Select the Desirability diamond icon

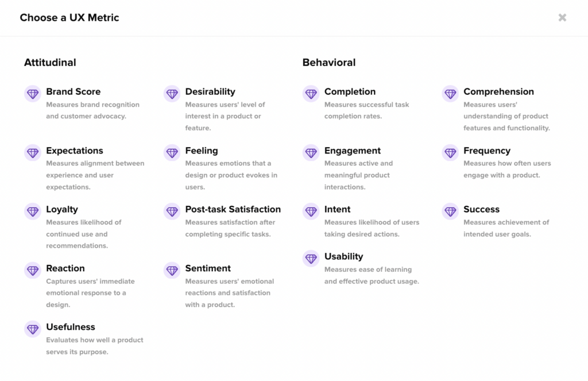point(172,94)
